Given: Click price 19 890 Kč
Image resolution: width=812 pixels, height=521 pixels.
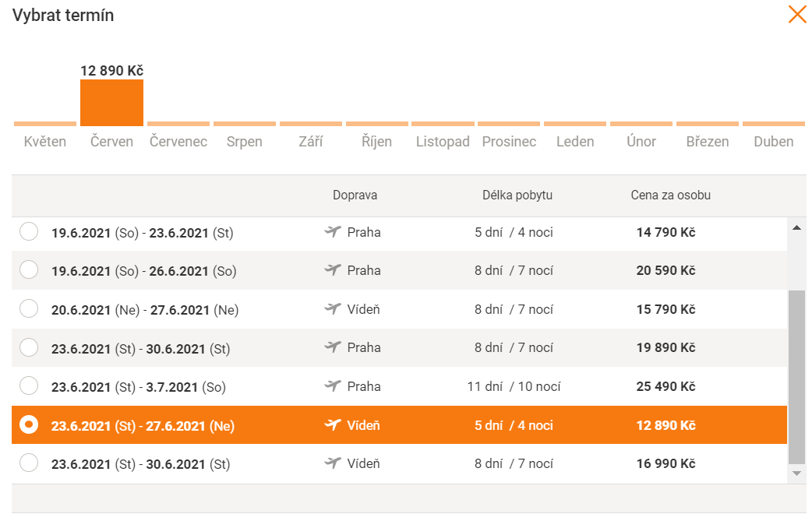Looking at the screenshot, I should click(666, 347).
